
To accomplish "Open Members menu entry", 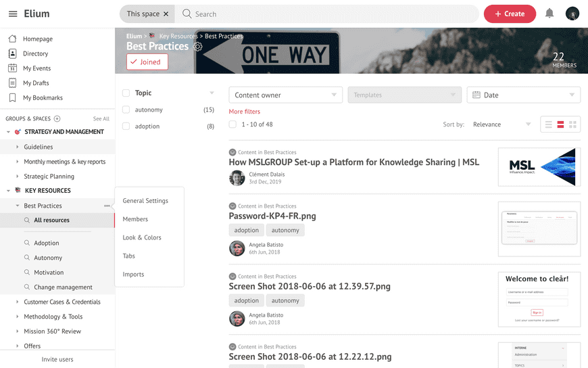I will [x=135, y=219].
